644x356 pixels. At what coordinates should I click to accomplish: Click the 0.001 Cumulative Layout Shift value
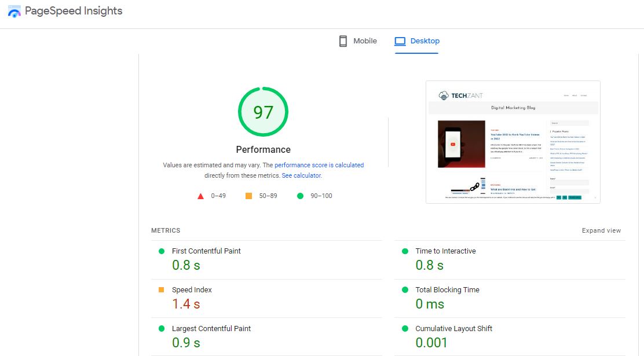[x=431, y=343]
